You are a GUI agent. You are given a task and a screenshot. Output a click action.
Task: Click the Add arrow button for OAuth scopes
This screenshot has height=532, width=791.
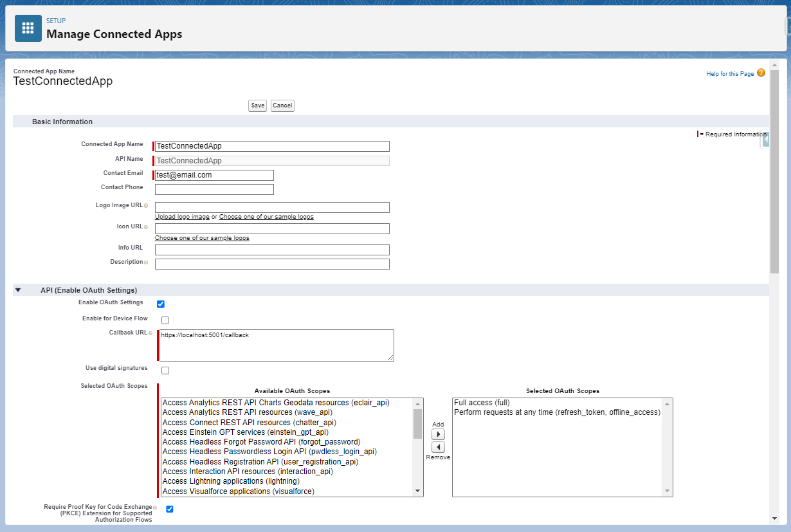tap(438, 434)
